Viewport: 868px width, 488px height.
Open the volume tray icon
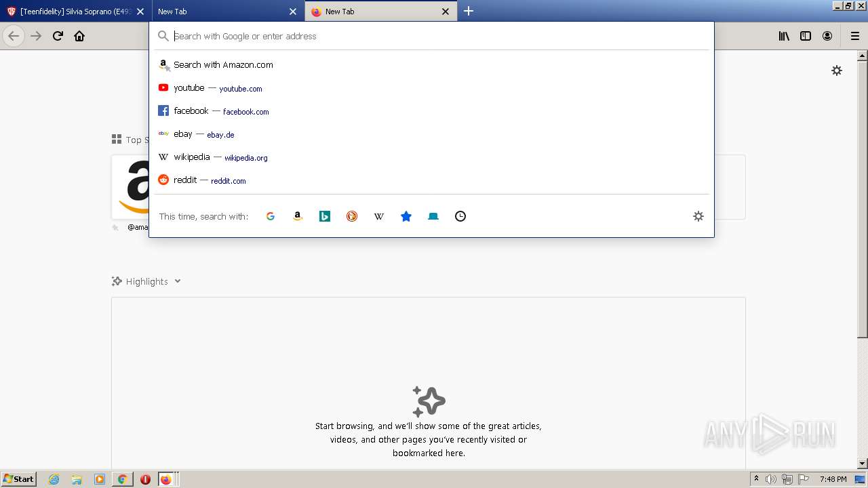(x=772, y=479)
